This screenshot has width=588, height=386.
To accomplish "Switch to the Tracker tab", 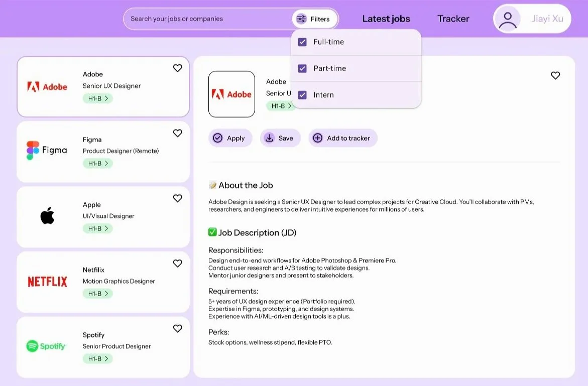I will [x=453, y=19].
